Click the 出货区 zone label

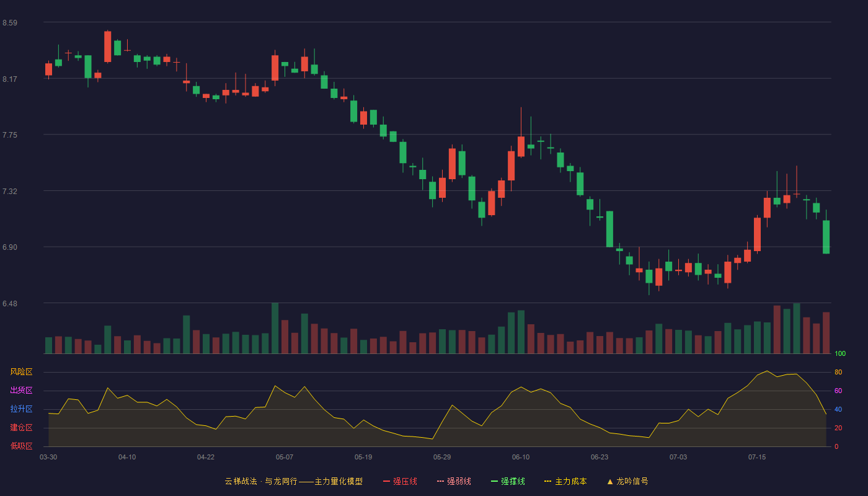pos(21,391)
